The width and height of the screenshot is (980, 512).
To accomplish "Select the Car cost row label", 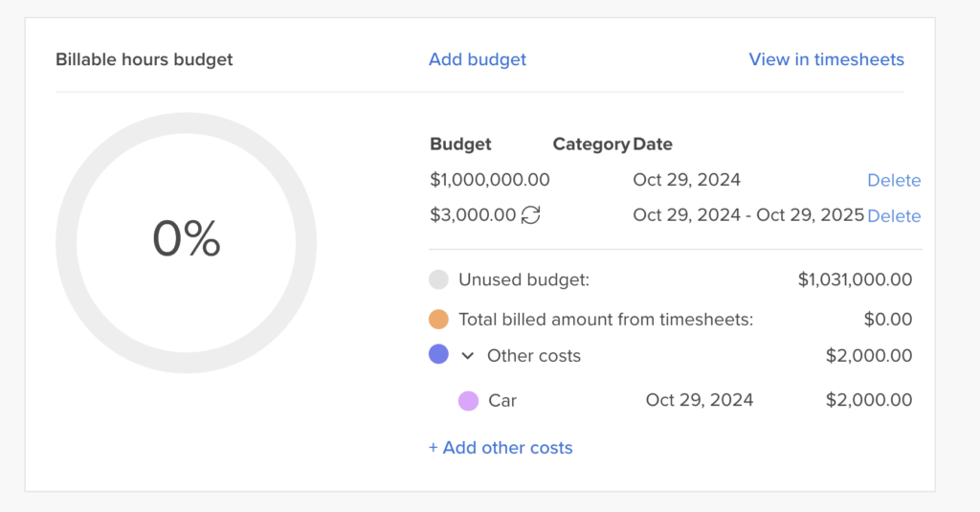I will [x=502, y=401].
